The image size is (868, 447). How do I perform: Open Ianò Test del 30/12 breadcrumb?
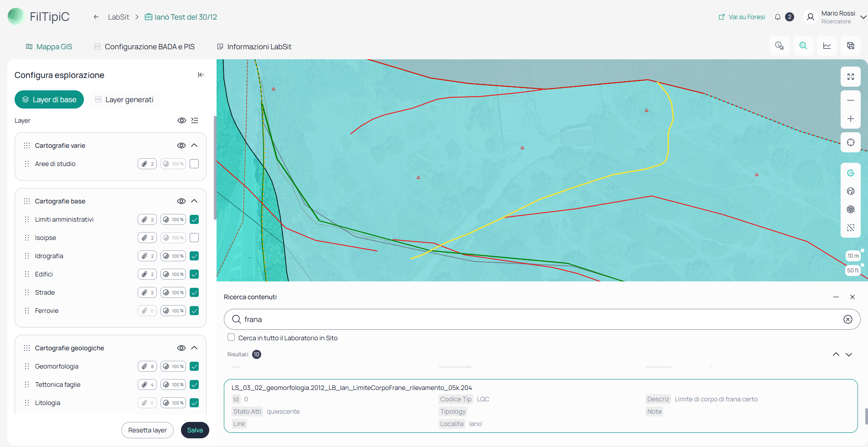click(x=181, y=17)
